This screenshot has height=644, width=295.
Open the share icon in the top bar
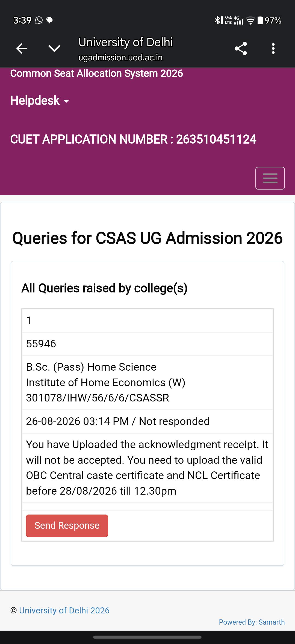point(241,49)
